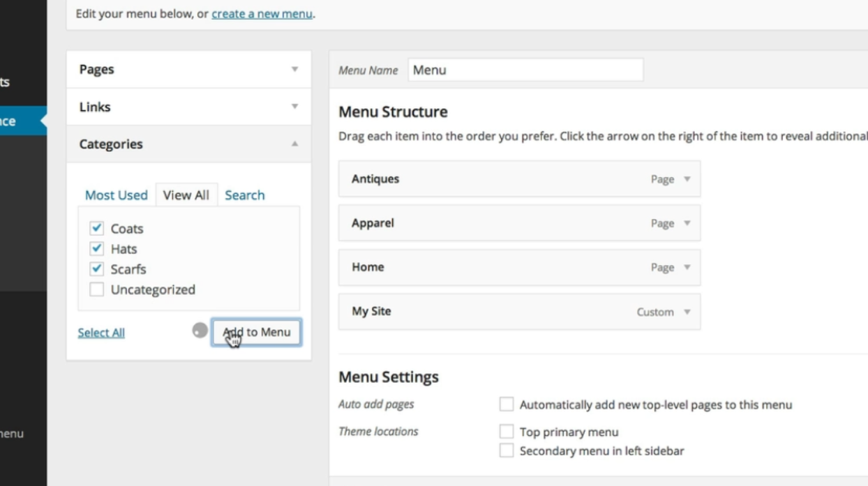Screen dimensions: 868x486
Task: Uncheck the Coats category
Action: [x=97, y=228]
